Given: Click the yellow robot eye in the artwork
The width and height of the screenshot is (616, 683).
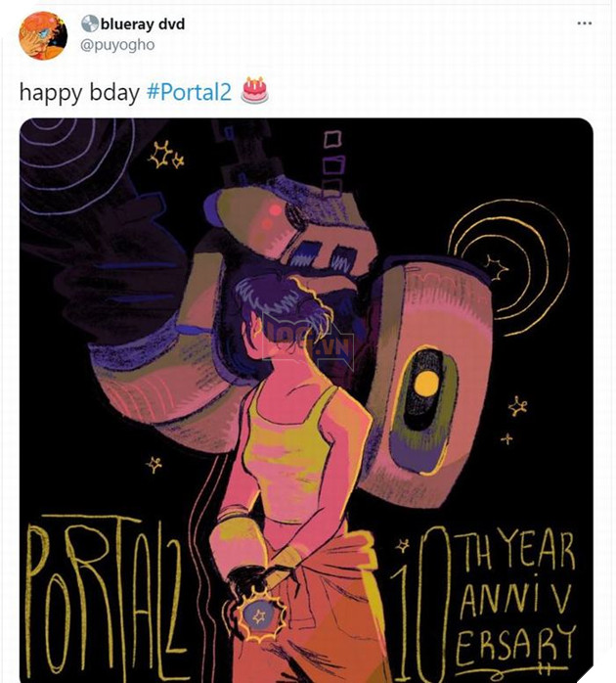Looking at the screenshot, I should tap(427, 384).
